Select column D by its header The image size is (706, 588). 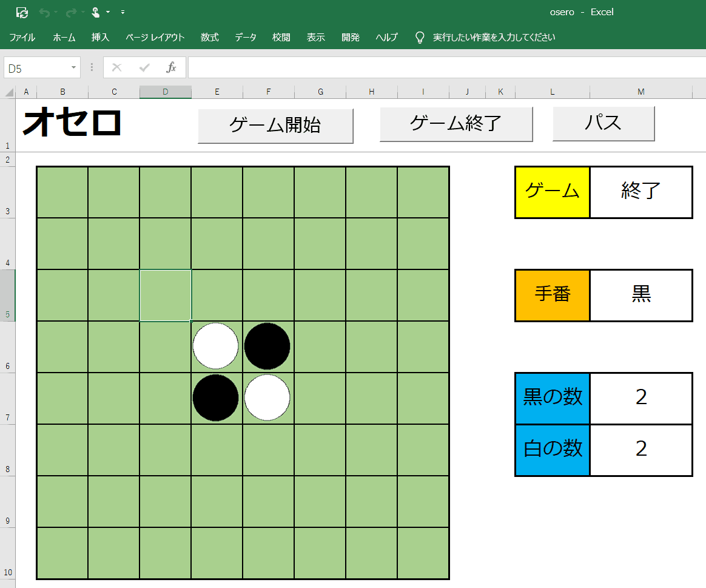(x=165, y=91)
